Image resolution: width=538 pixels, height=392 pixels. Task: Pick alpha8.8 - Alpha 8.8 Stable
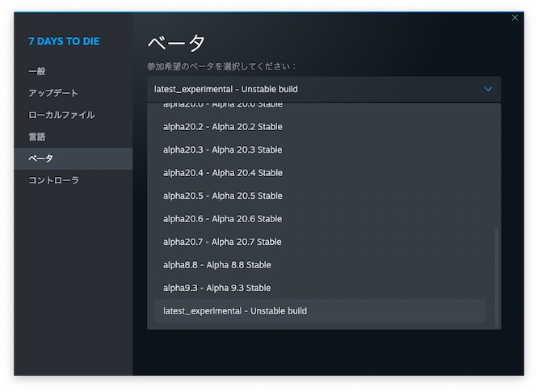(x=217, y=265)
